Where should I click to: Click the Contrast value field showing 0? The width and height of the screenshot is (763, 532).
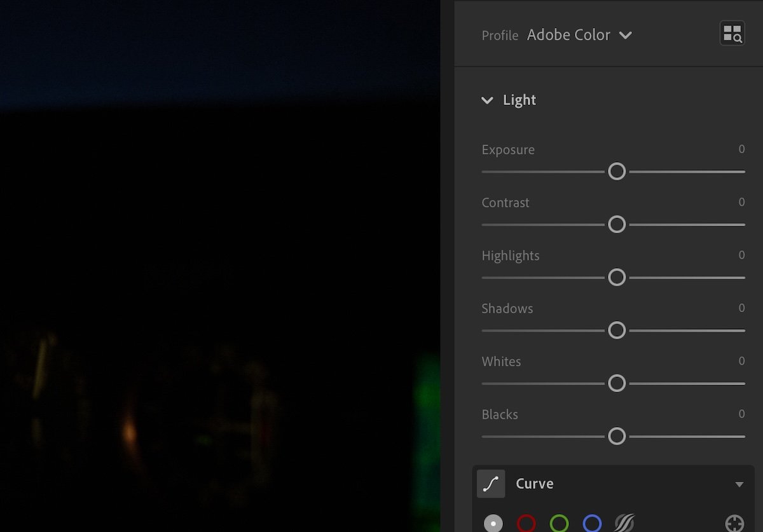[741, 202]
